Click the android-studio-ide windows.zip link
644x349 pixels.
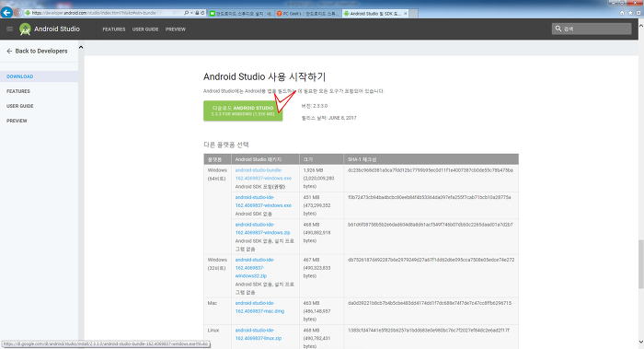pos(262,228)
